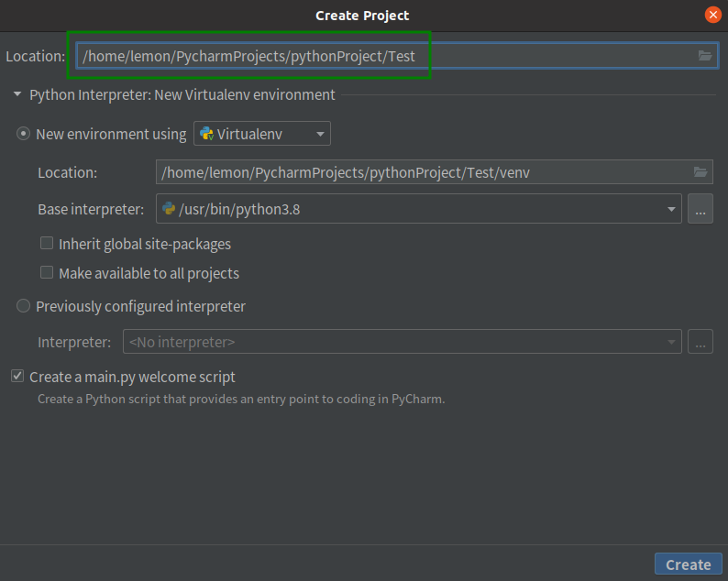Browse folder icon for project Location
The image size is (728, 581).
coord(705,56)
